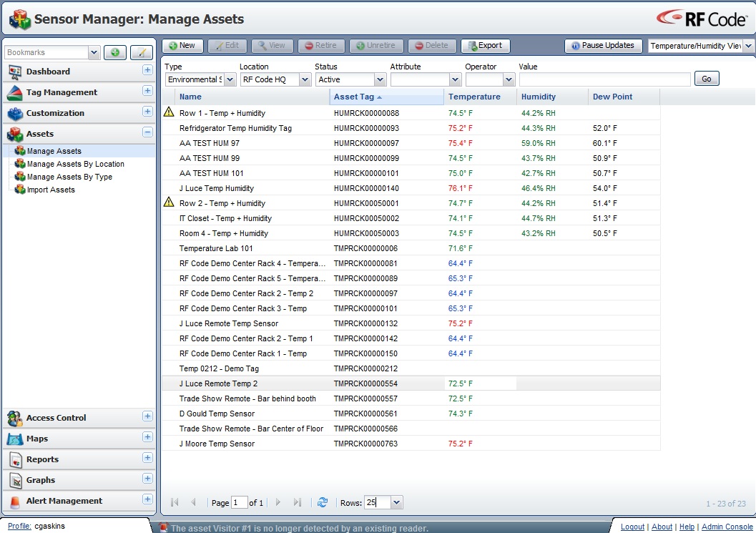The image size is (756, 533).
Task: Click the View toolbar button
Action: [272, 45]
